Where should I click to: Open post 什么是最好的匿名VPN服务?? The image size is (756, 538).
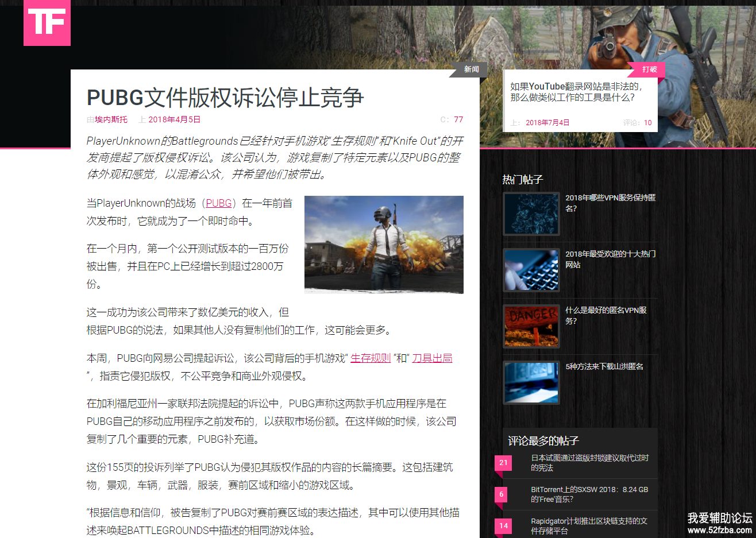[606, 315]
